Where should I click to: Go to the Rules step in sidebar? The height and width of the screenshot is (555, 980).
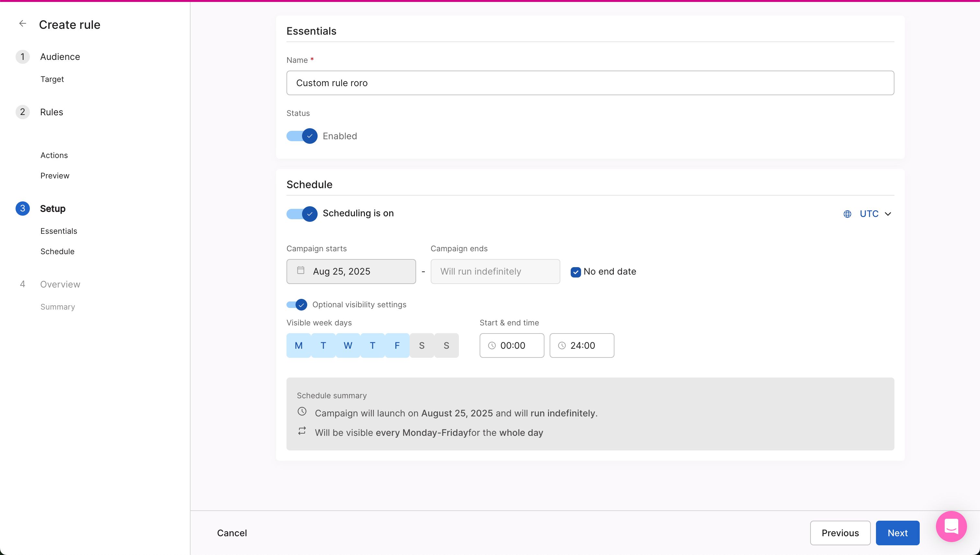coord(52,112)
